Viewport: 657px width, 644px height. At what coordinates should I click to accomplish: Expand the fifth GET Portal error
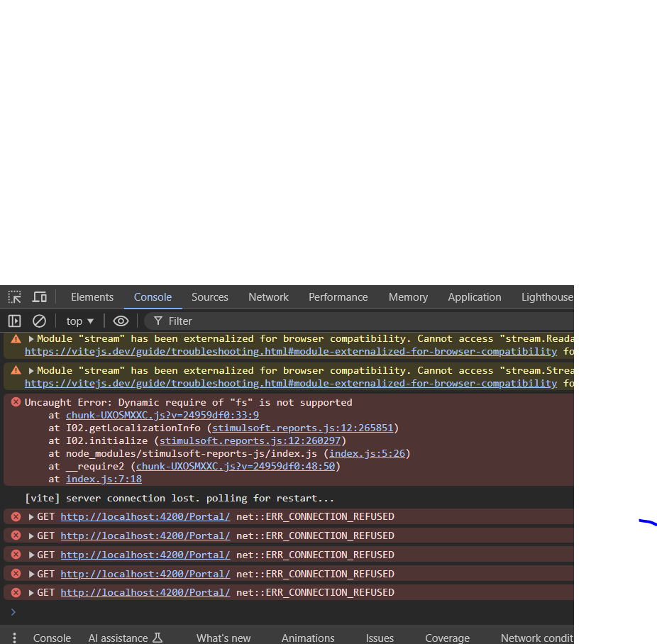click(31, 593)
